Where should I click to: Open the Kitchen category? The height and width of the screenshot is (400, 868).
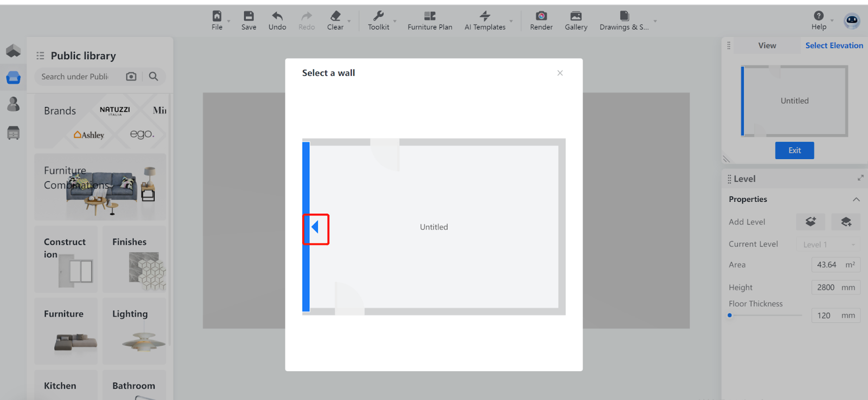pos(66,385)
